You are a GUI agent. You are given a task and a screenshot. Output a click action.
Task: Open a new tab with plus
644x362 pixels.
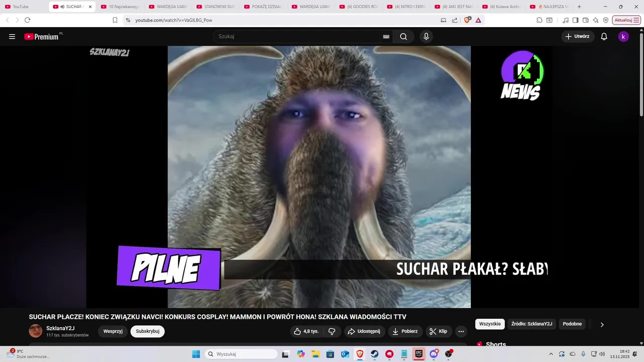tap(579, 7)
